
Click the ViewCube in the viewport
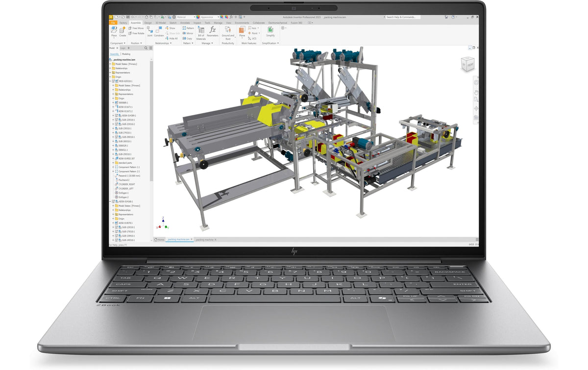pos(466,65)
